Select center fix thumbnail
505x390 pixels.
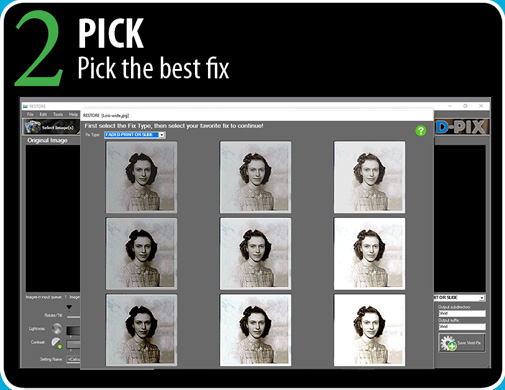coord(255,254)
